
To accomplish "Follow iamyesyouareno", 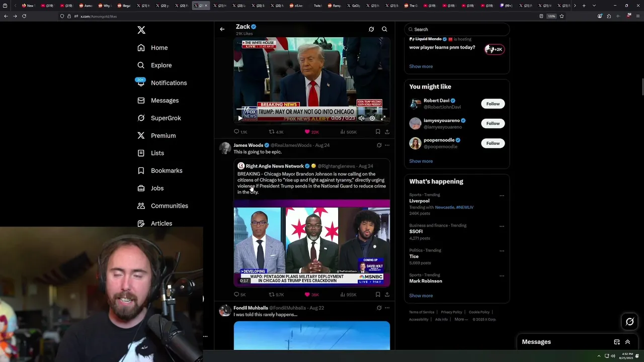I will tap(493, 123).
